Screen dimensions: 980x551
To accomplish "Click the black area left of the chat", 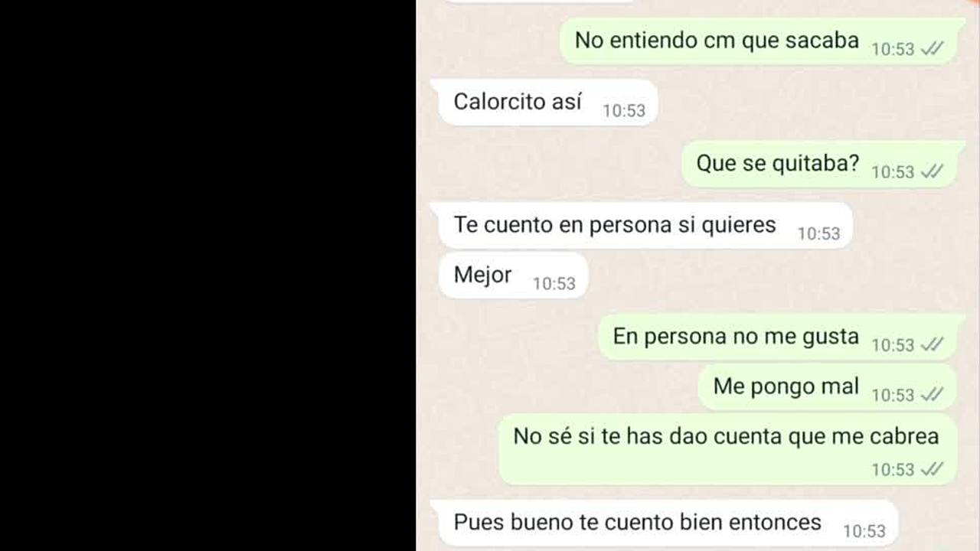I will (x=207, y=275).
